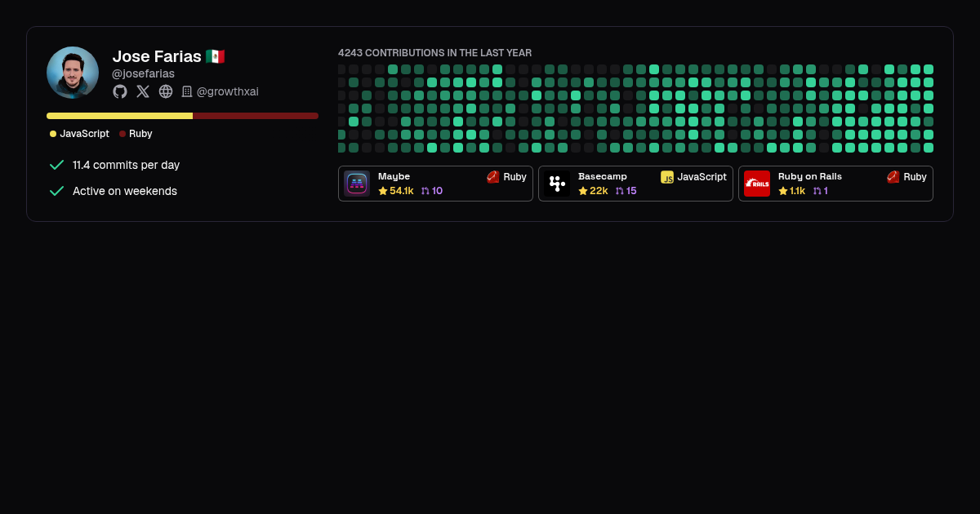The height and width of the screenshot is (514, 980).
Task: Click the globe website icon
Action: click(166, 91)
